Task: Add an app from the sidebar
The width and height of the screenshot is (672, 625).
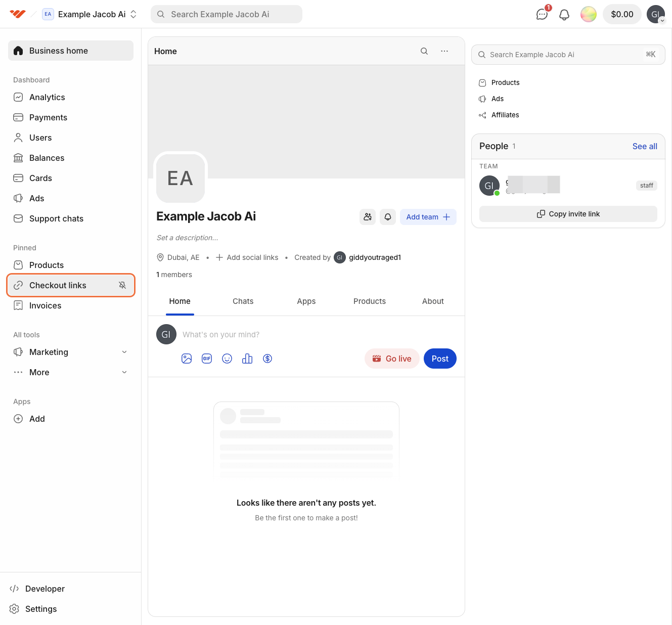Action: [x=71, y=419]
